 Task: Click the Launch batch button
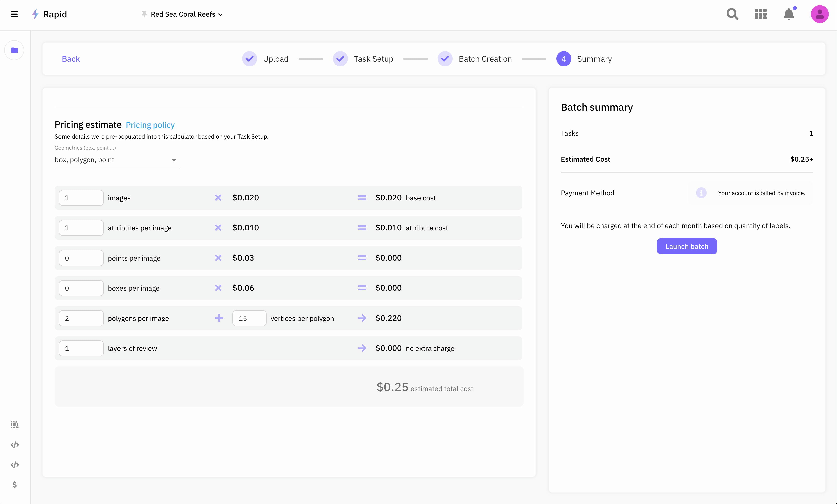pyautogui.click(x=687, y=246)
